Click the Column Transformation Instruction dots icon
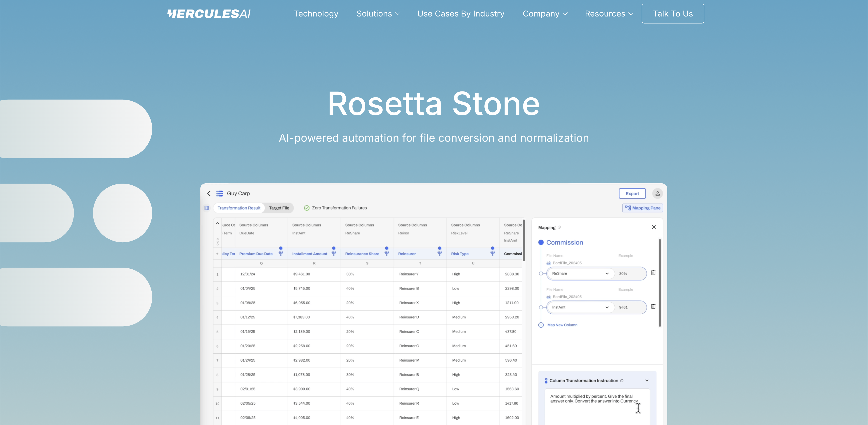Image resolution: width=868 pixels, height=425 pixels. (x=546, y=381)
